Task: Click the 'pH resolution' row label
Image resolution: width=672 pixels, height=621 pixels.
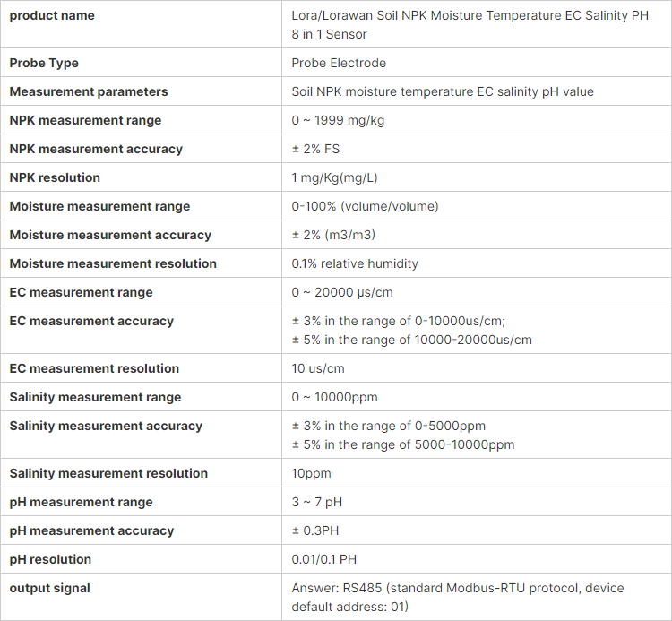Action: tap(50, 559)
